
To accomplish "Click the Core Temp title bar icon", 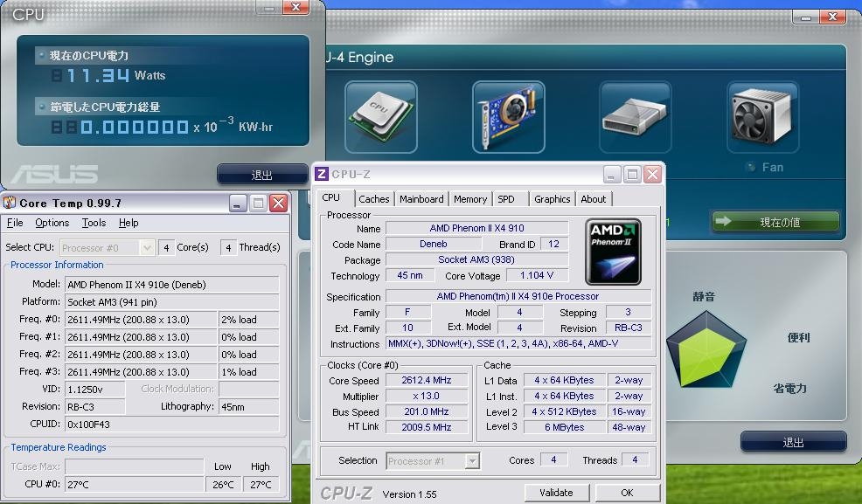I will [x=10, y=204].
